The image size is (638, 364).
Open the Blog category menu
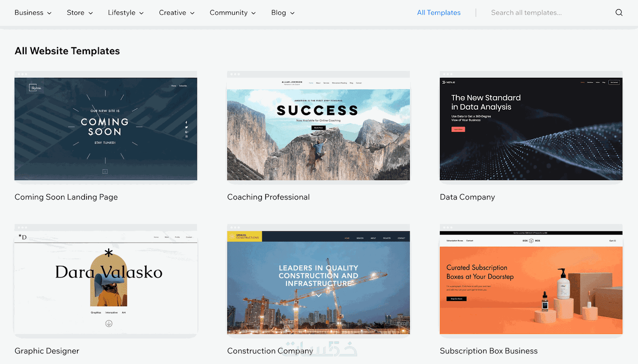pos(278,13)
